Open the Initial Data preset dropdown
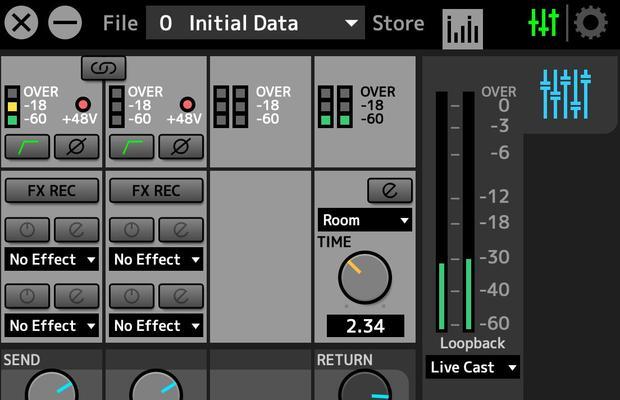The height and width of the screenshot is (400, 620). click(255, 23)
